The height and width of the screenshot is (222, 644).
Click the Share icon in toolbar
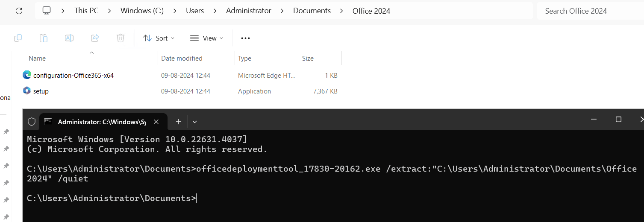coord(95,38)
